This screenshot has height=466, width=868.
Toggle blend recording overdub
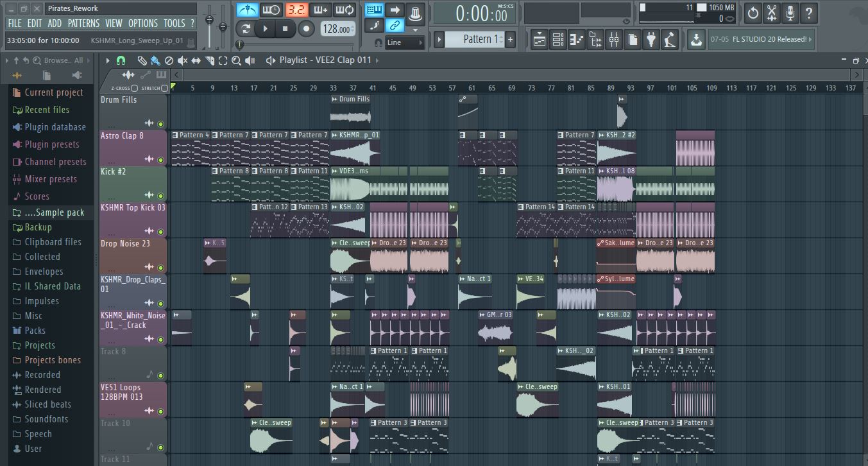coord(321,10)
